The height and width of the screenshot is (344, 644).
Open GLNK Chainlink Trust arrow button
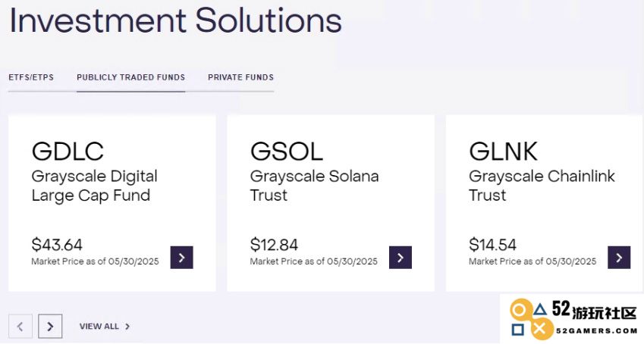pyautogui.click(x=619, y=258)
